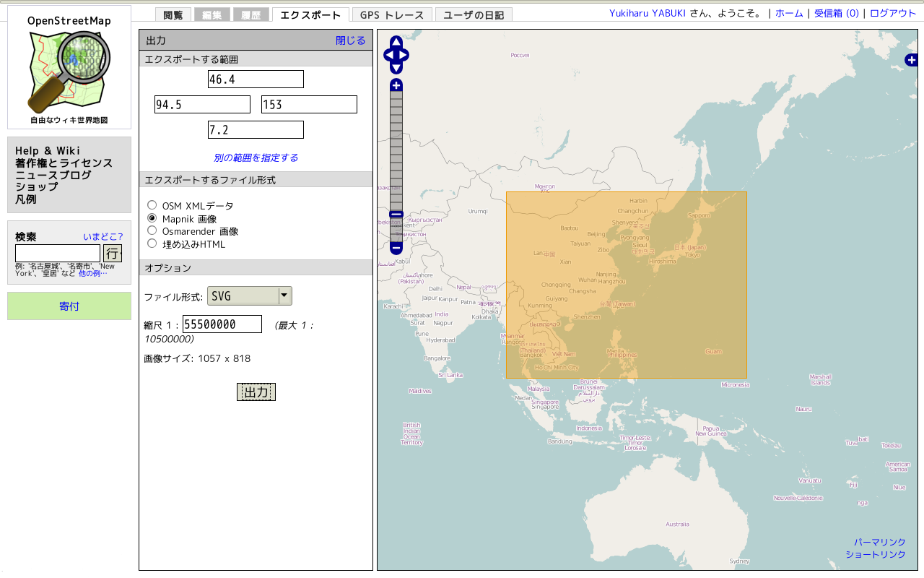The width and height of the screenshot is (924, 578).
Task: Close the export panel via 閉じる
Action: point(351,40)
